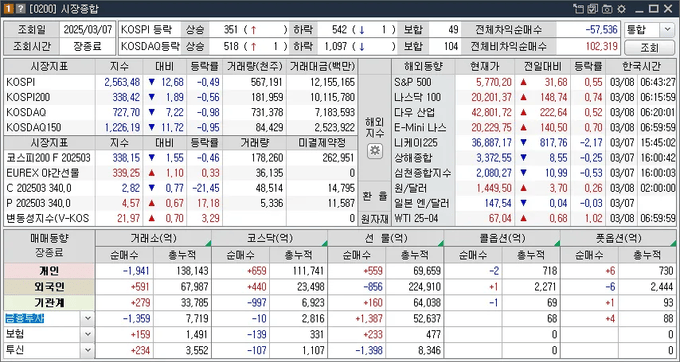The width and height of the screenshot is (680, 362).
Task: Click the 외국인 investor row header
Action: coord(49,287)
